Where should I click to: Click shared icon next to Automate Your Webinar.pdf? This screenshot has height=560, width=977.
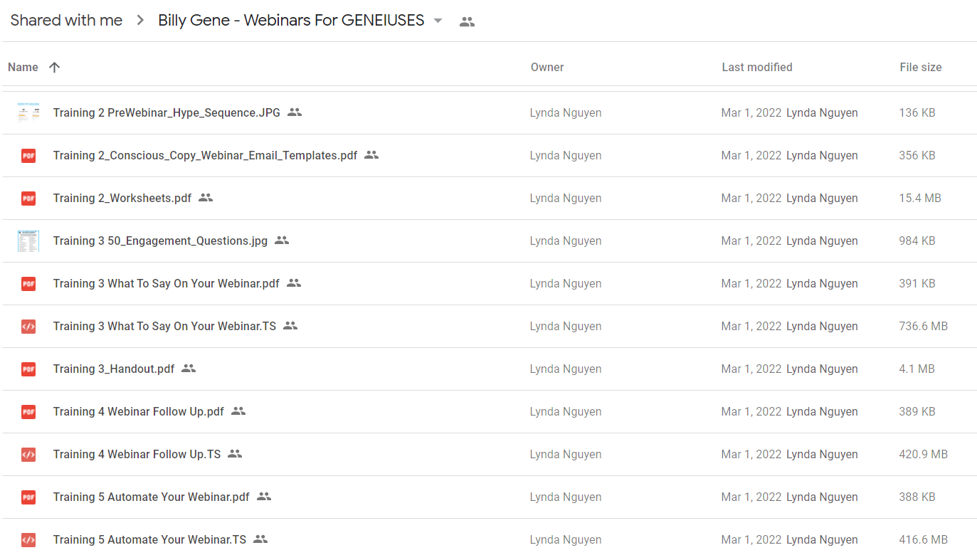click(264, 496)
